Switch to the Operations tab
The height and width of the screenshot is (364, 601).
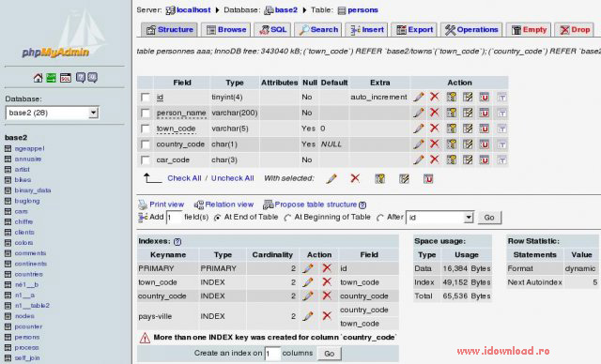coord(471,30)
